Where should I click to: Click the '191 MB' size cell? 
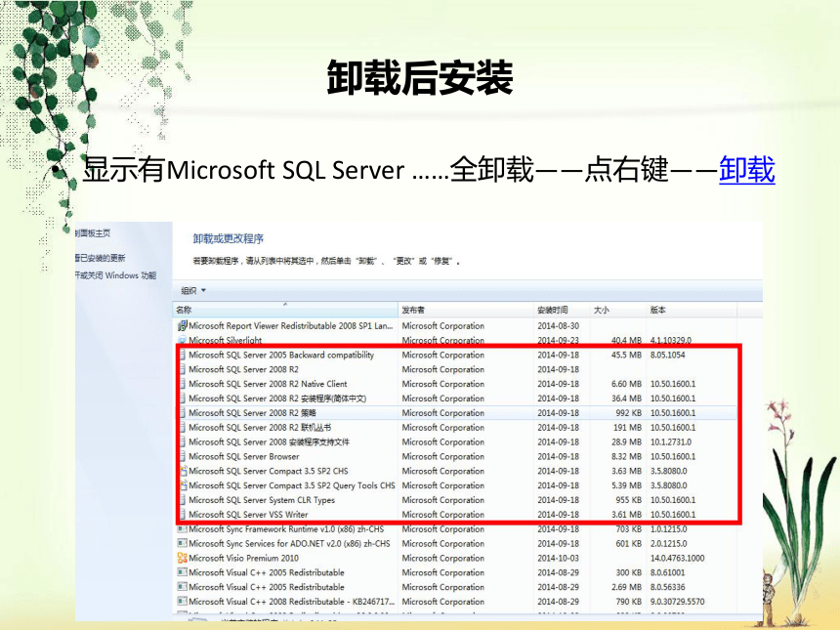pyautogui.click(x=627, y=427)
